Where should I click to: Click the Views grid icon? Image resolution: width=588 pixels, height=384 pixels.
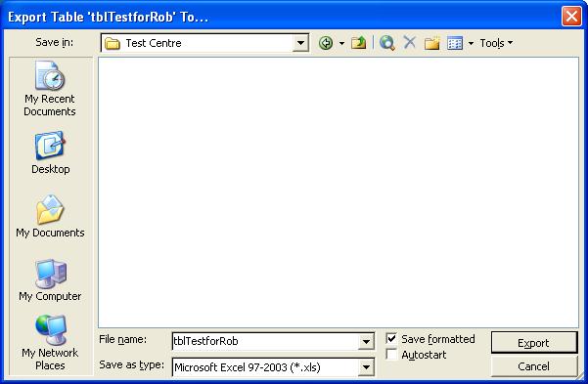[x=455, y=43]
